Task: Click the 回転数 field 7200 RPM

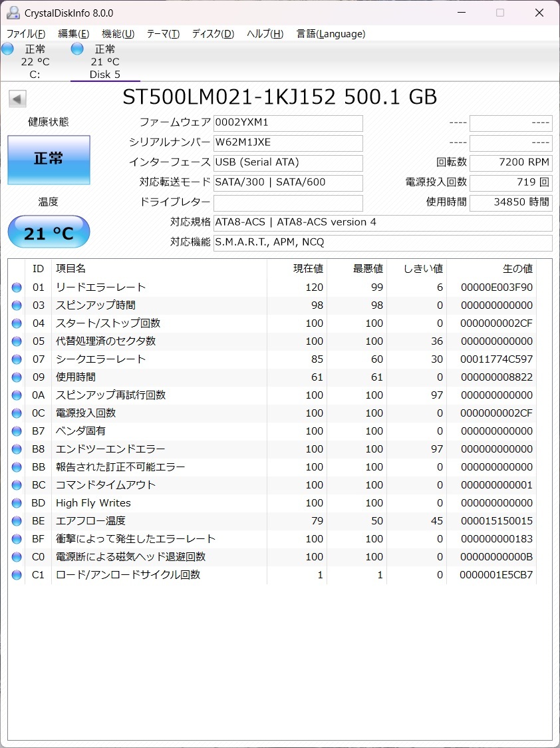Action: (511, 163)
